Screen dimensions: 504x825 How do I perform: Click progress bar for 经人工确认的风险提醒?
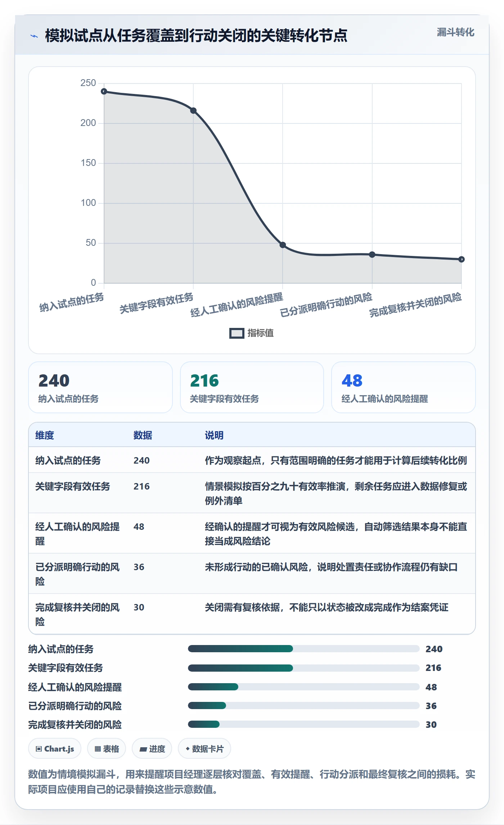click(303, 687)
